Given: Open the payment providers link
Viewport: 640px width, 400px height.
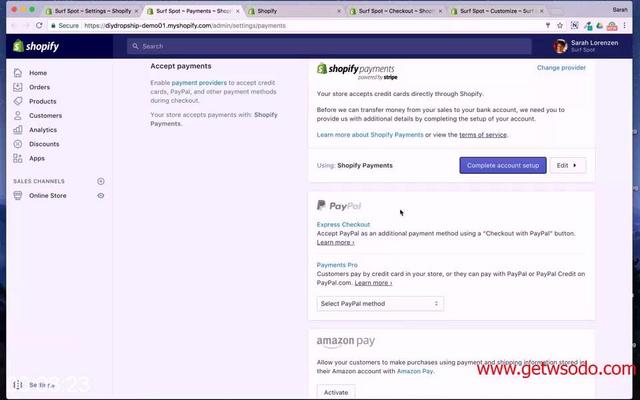Looking at the screenshot, I should [x=199, y=82].
